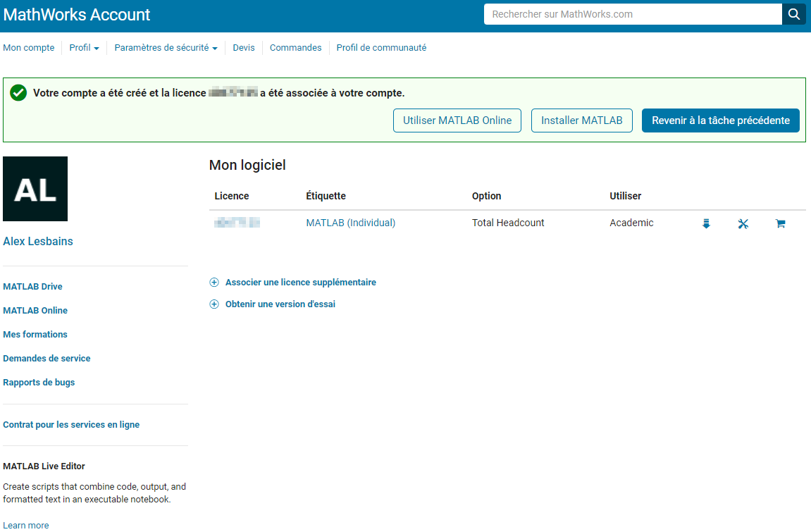Click the Academic cell

coord(631,223)
